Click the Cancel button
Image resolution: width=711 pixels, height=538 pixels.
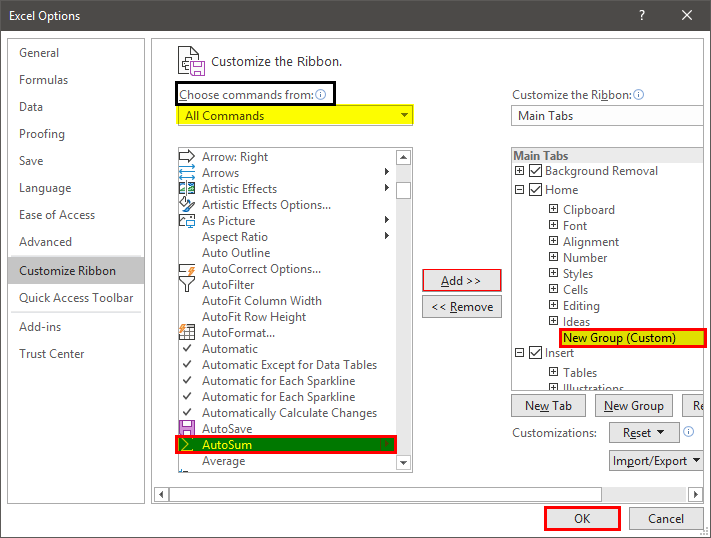point(666,518)
